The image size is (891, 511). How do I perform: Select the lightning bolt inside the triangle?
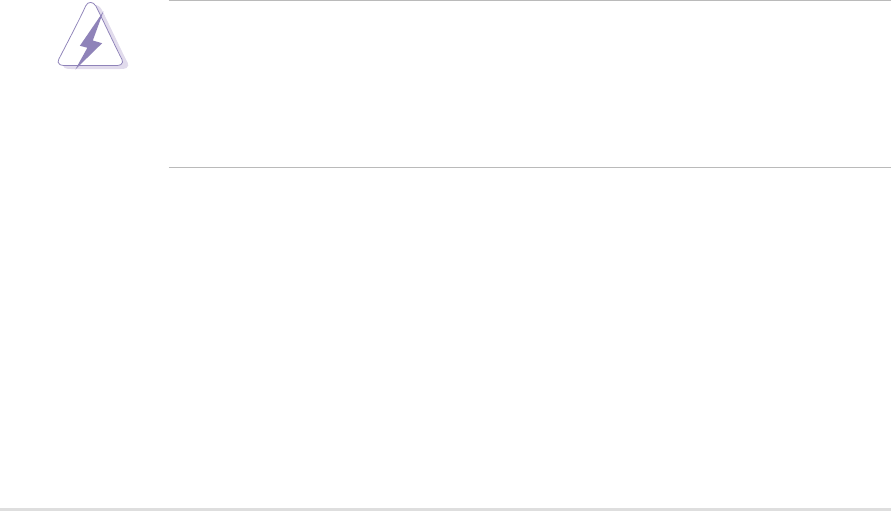tap(90, 40)
